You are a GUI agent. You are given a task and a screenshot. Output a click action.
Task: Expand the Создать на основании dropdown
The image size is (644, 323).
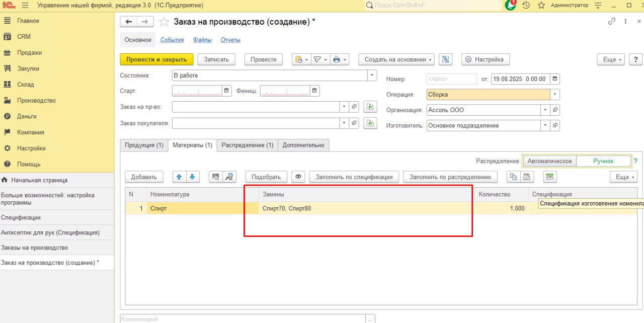coord(396,59)
